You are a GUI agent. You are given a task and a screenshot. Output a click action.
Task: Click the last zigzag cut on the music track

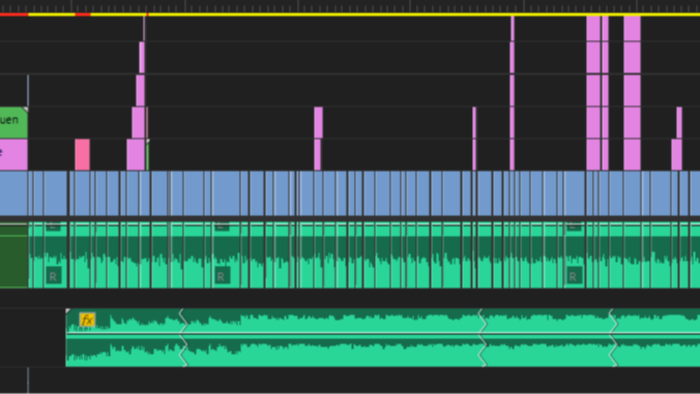click(613, 337)
